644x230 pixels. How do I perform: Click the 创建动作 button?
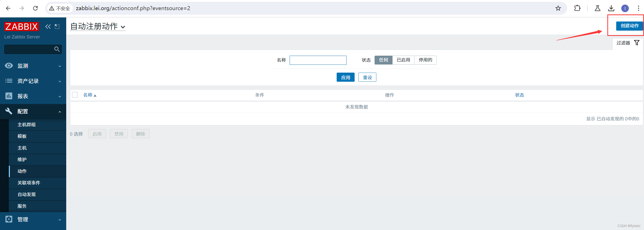[x=630, y=26]
